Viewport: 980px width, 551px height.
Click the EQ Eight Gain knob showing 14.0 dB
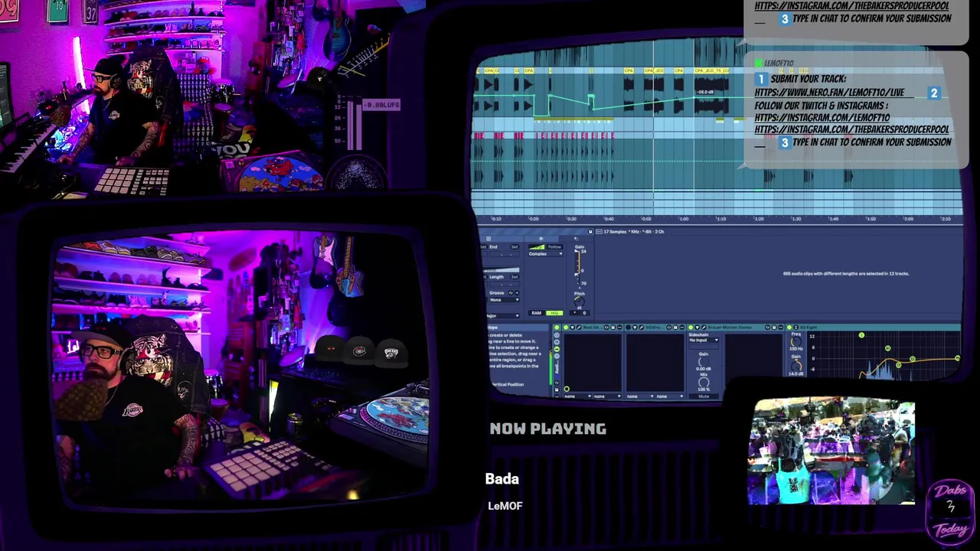[x=795, y=366]
